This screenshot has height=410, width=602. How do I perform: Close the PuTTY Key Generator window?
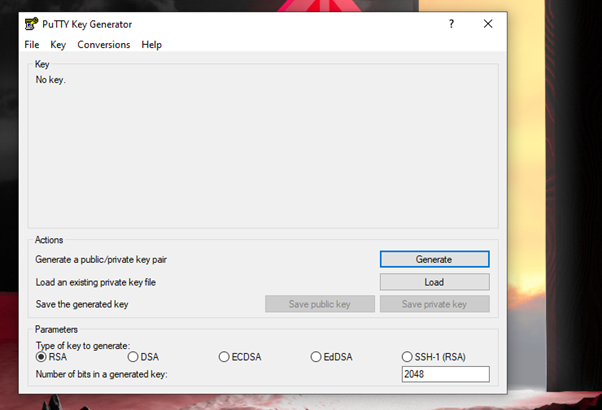488,24
